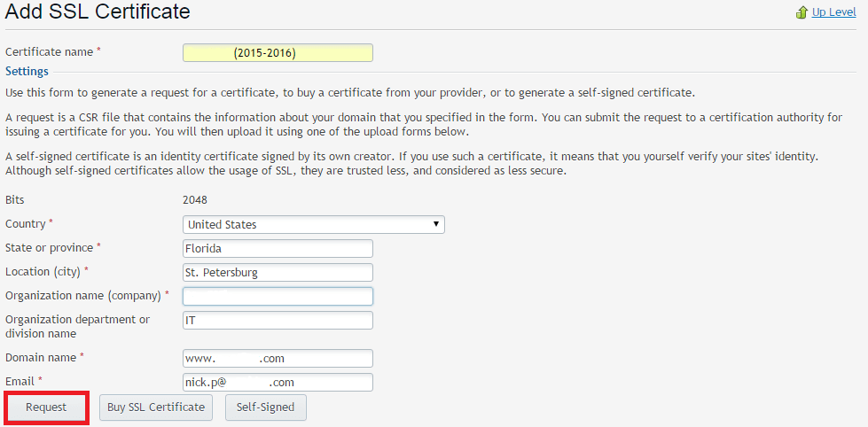Open the Up Level link

[x=833, y=12]
